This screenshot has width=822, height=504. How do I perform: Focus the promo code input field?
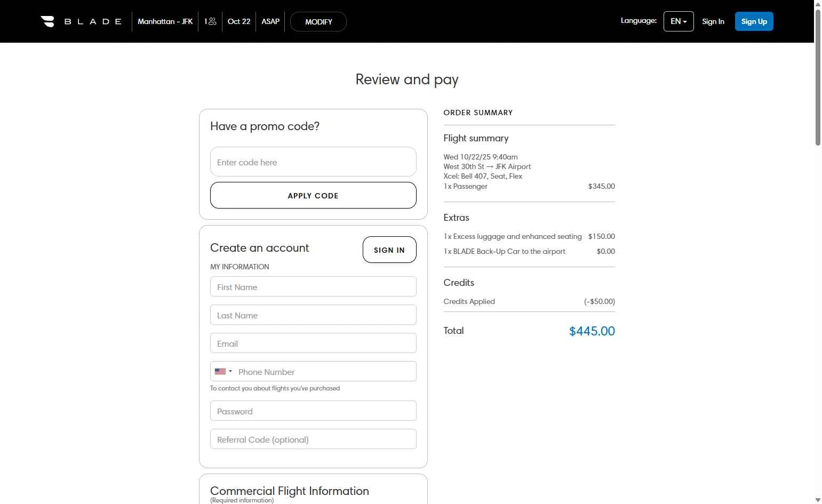point(313,162)
